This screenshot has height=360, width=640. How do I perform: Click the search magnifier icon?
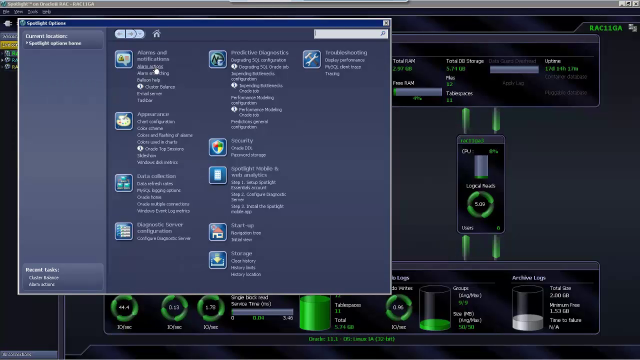[383, 33]
